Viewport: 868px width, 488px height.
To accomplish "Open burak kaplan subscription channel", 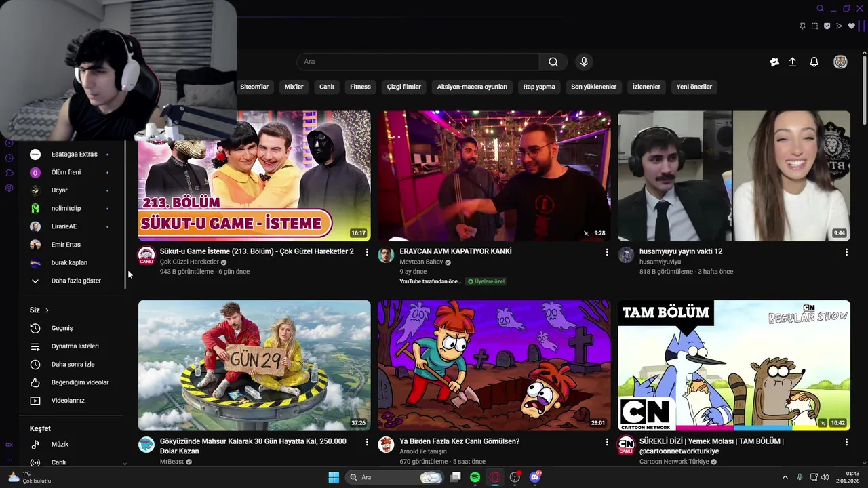I will [71, 263].
